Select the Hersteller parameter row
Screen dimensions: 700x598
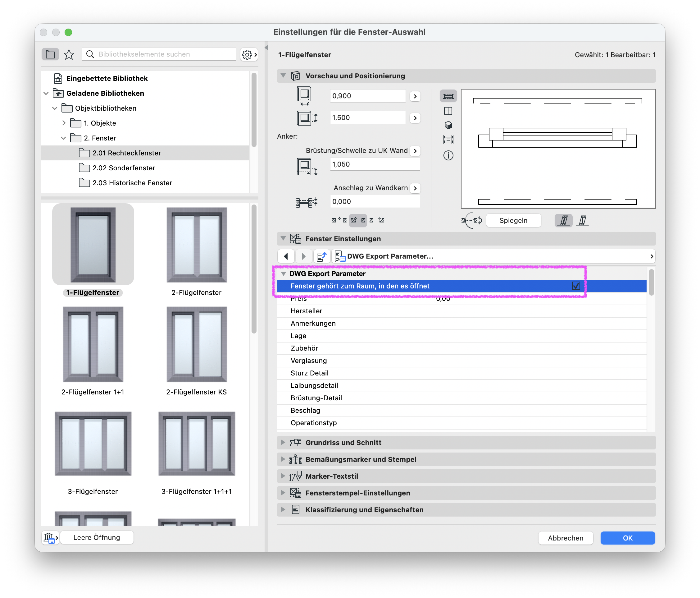coord(461,311)
